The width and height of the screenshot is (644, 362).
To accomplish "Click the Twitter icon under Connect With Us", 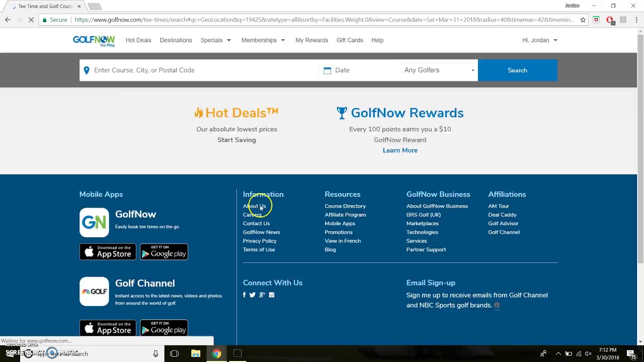I will point(253,295).
